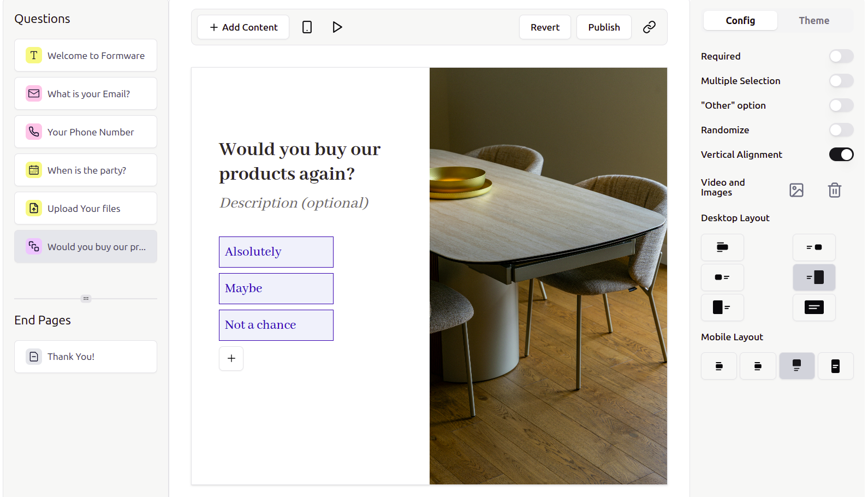
Task: Choose the text-only desktop layout
Action: point(814,307)
